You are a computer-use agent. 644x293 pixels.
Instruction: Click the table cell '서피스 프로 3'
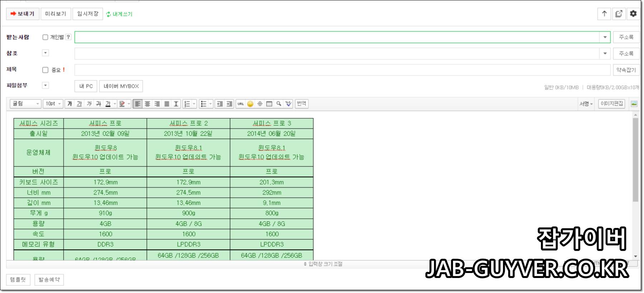[x=272, y=123]
